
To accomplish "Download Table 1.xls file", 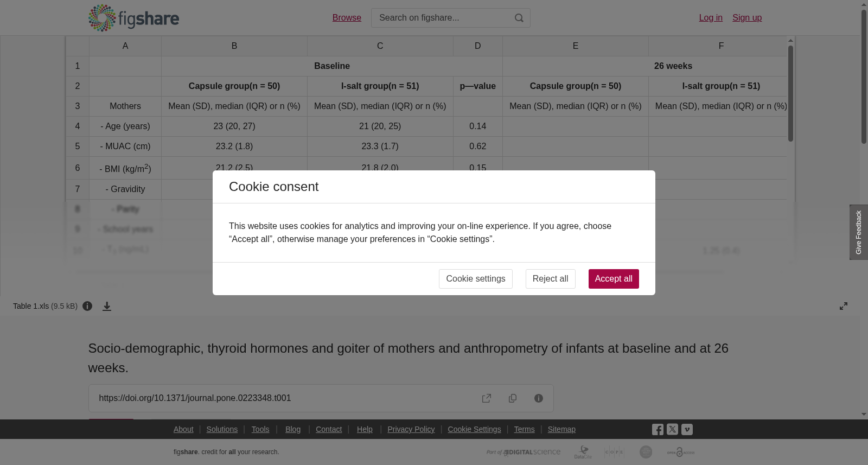I will 107,306.
